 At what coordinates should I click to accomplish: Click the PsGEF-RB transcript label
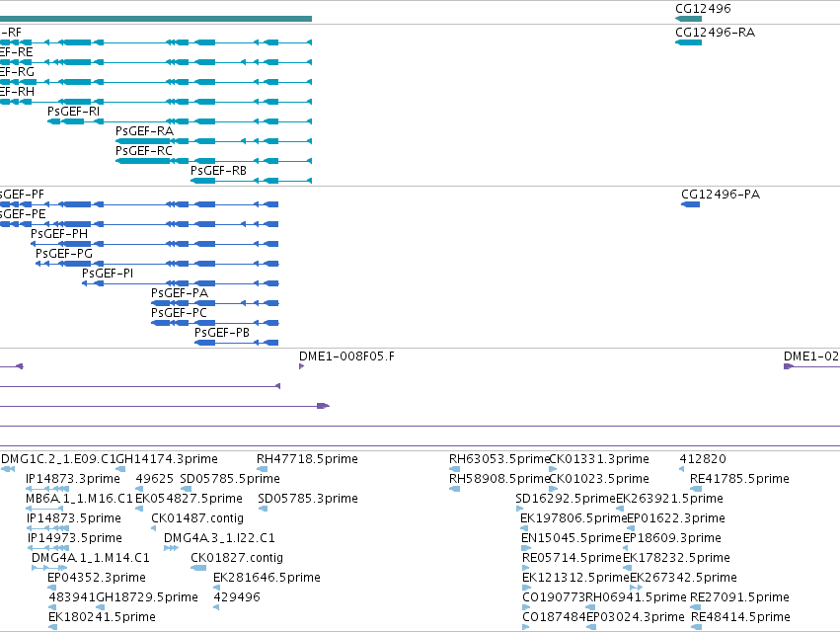pyautogui.click(x=218, y=171)
